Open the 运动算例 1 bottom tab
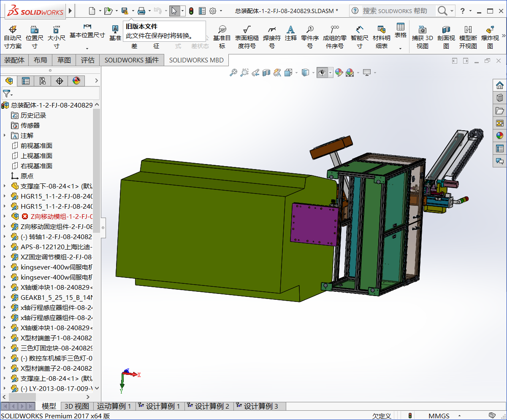Image resolution: width=507 pixels, height=420 pixels. tap(114, 407)
